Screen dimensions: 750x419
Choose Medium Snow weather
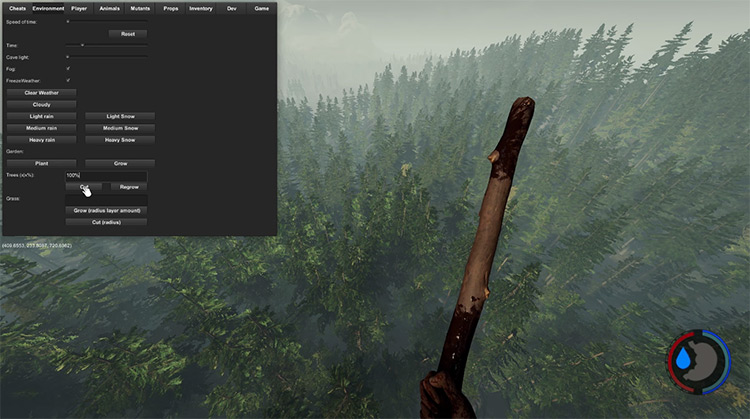(120, 128)
